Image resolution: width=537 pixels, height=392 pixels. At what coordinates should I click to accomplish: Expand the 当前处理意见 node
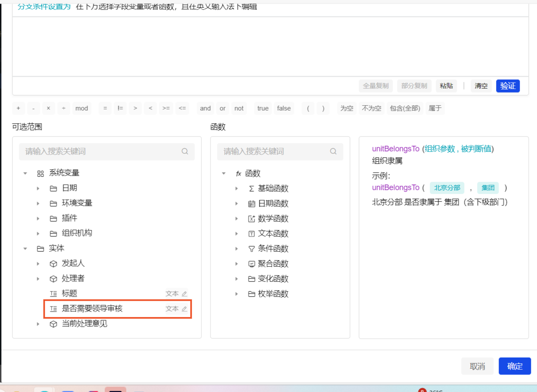pyautogui.click(x=38, y=324)
